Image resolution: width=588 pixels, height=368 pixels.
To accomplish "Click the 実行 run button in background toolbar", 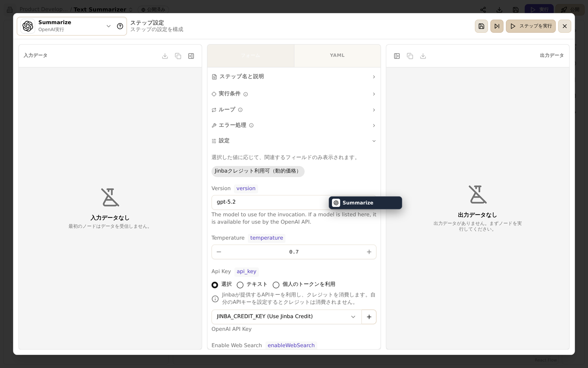I will [x=539, y=9].
